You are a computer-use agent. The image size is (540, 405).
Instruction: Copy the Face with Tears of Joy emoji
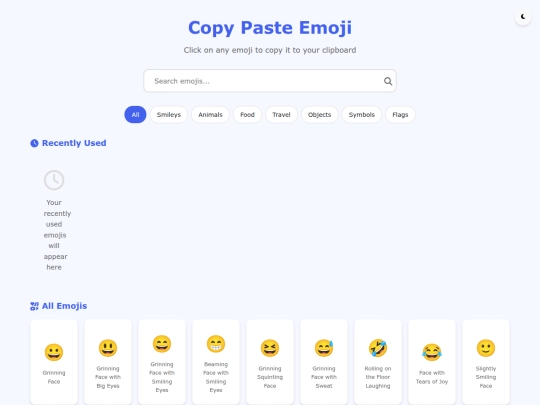432,362
